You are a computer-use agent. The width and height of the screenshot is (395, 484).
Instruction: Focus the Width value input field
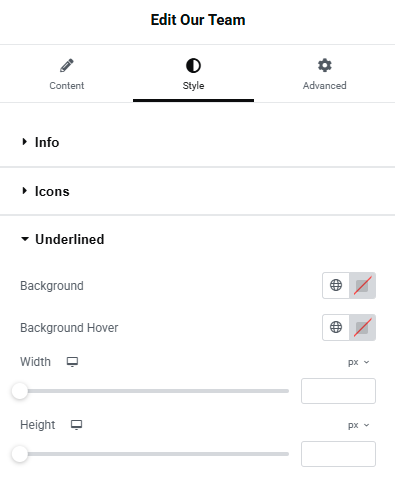coord(338,391)
